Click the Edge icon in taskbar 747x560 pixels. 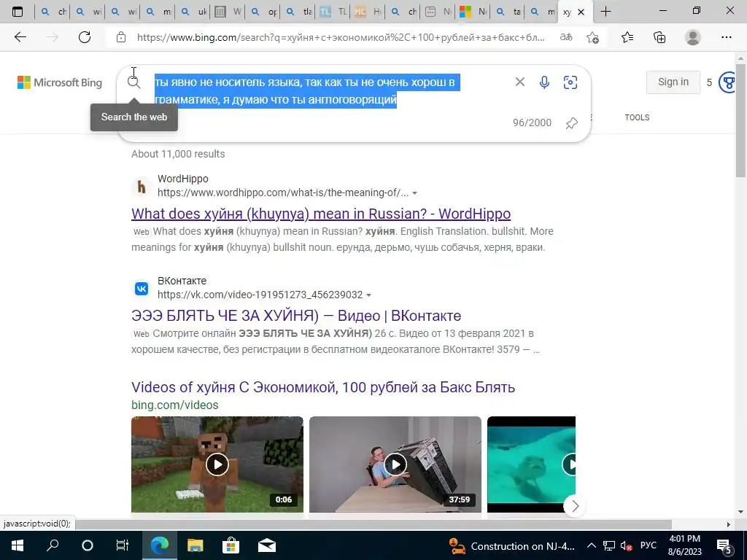159,545
